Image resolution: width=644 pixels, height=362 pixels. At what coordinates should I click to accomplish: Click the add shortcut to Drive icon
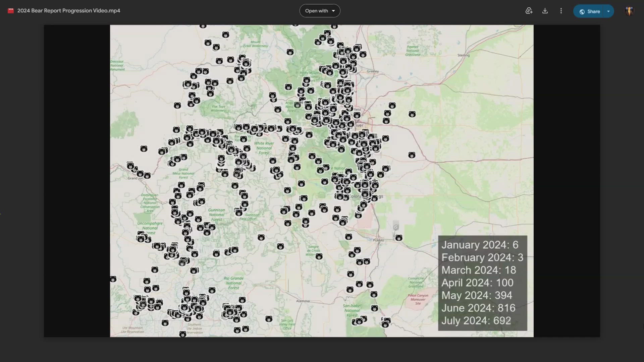coord(529,11)
